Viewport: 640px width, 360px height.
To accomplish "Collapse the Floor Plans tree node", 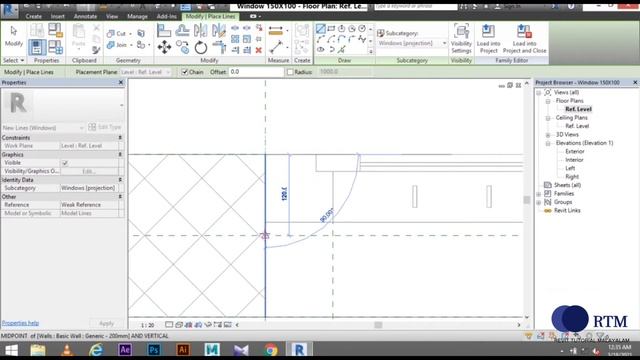I will pyautogui.click(x=548, y=101).
